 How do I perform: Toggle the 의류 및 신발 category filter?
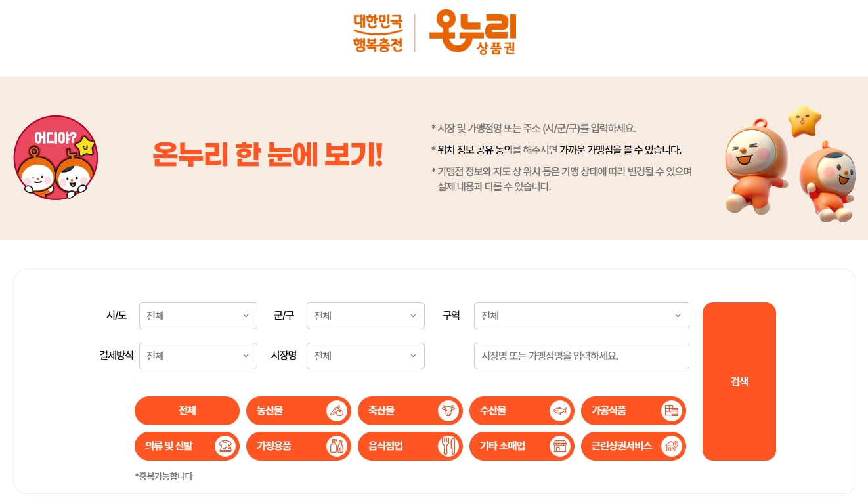coord(187,446)
